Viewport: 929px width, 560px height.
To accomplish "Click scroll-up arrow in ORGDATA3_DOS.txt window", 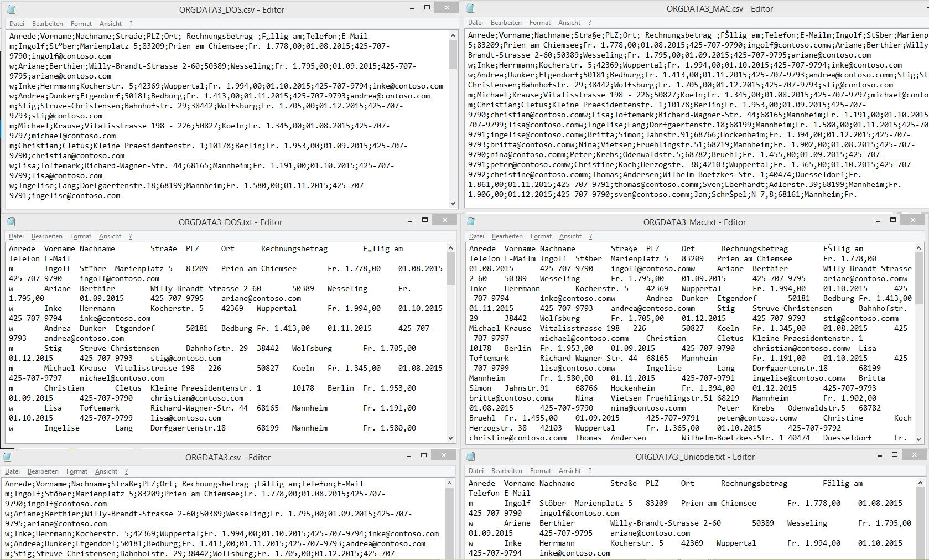I will (450, 248).
